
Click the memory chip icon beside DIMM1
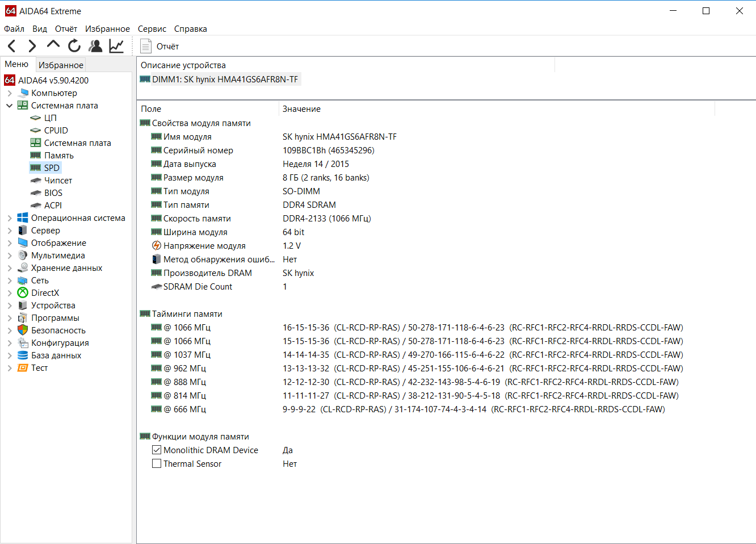(145, 79)
